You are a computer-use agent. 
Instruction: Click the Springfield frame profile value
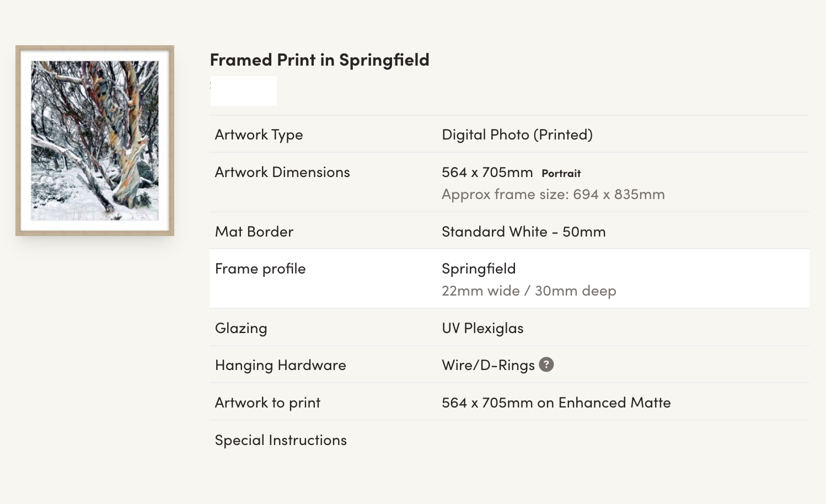(479, 269)
